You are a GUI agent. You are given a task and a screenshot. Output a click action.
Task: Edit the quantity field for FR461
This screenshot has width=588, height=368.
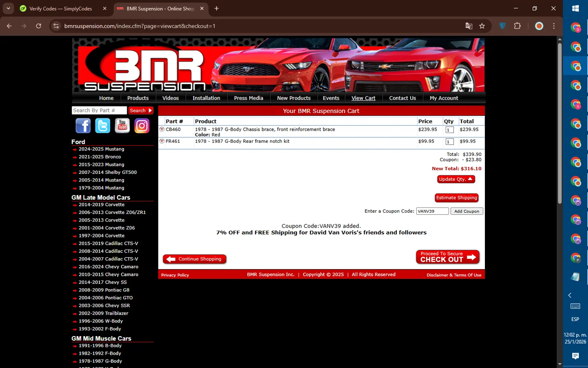(450, 142)
